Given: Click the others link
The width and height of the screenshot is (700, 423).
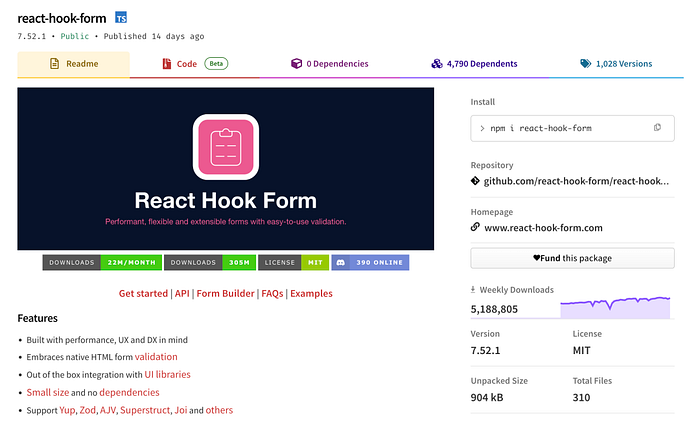Looking at the screenshot, I should (x=219, y=410).
